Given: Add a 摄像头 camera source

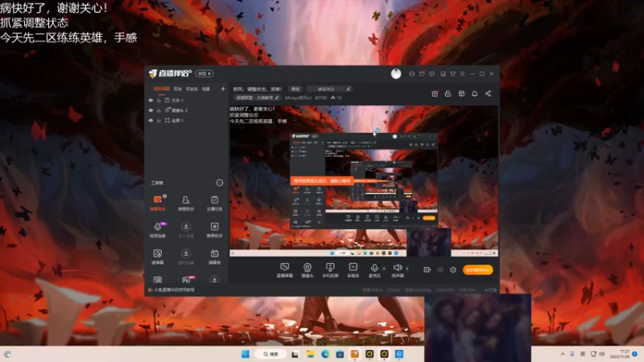Looking at the screenshot, I should click(308, 270).
